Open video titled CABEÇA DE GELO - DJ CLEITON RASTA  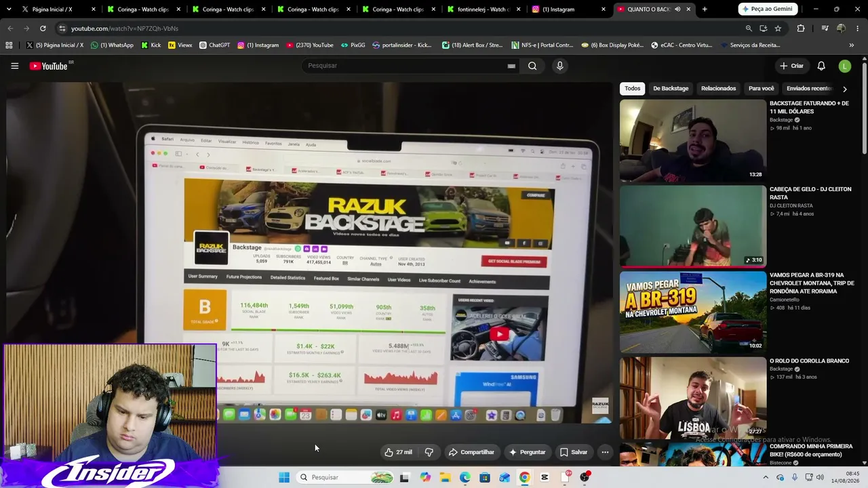(810, 193)
